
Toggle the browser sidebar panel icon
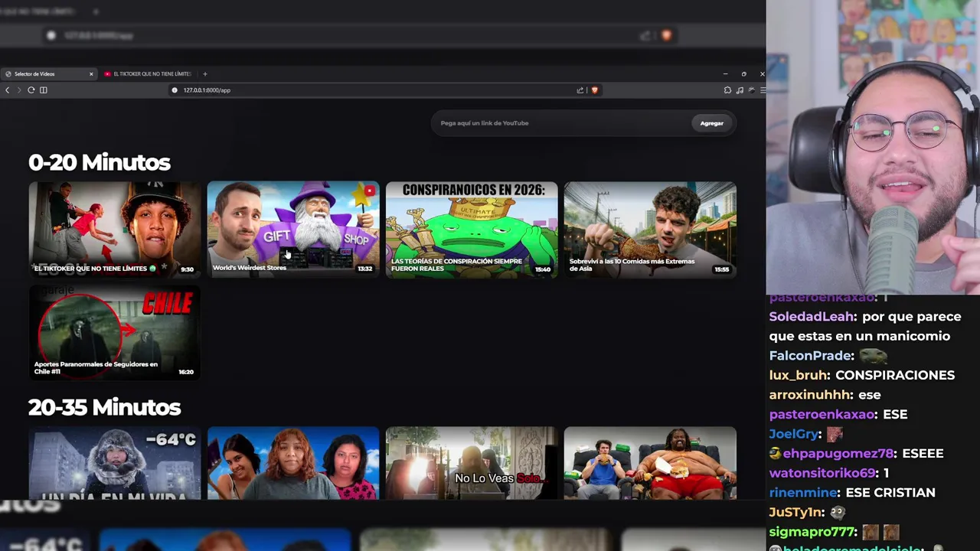pos(44,90)
